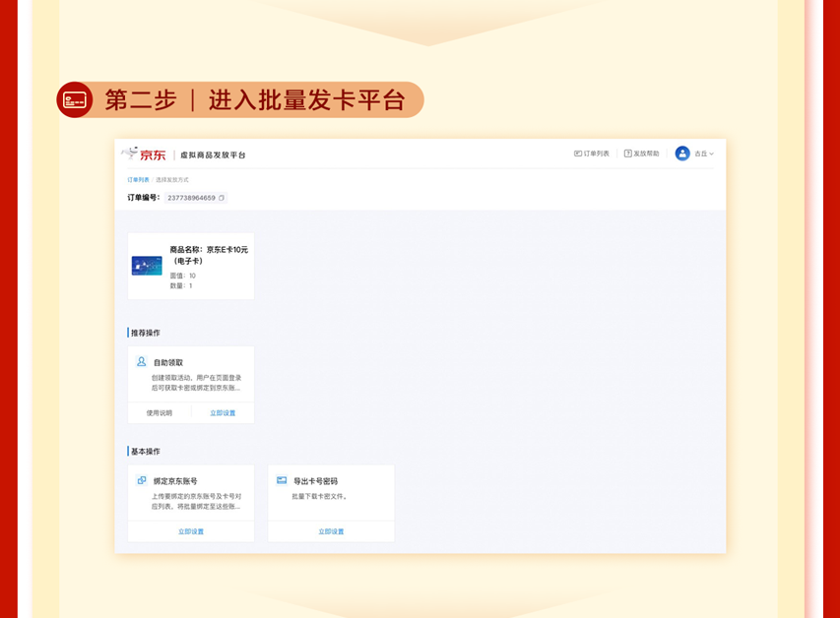Click the JD.com logo
Viewport: 840px width, 618px height.
pos(144,154)
